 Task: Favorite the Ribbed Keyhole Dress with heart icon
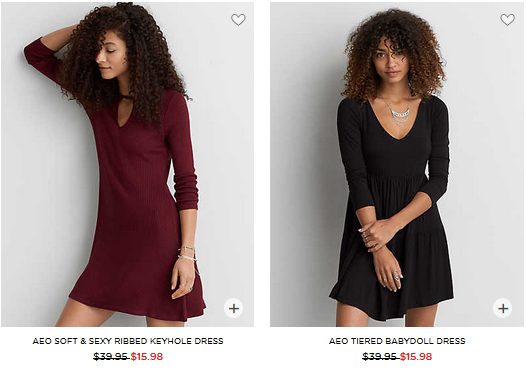pyautogui.click(x=238, y=20)
